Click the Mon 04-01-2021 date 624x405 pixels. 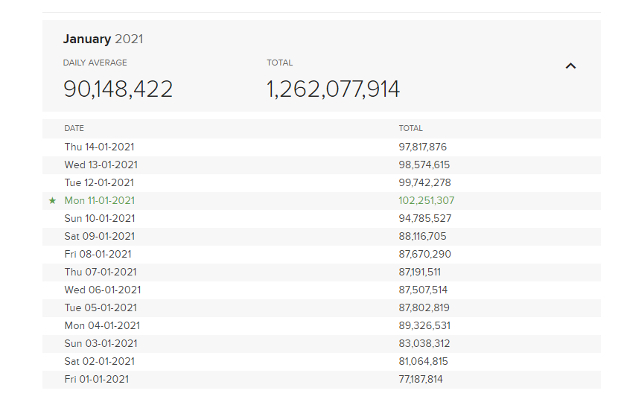(x=101, y=325)
